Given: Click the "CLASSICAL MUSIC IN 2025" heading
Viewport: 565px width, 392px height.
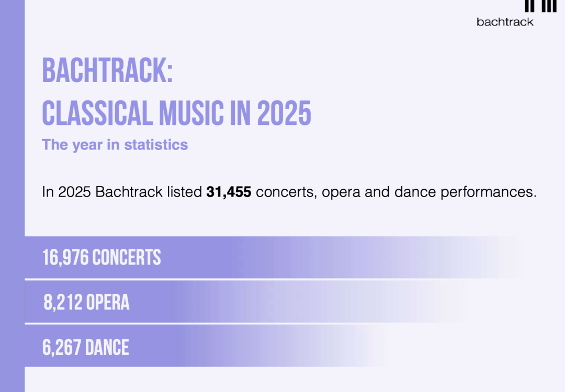Looking at the screenshot, I should click(176, 113).
